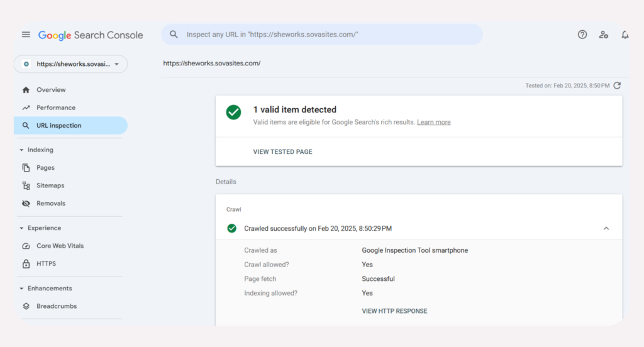Image resolution: width=644 pixels, height=347 pixels.
Task: Collapse the Crawl details chevron
Action: click(x=606, y=228)
